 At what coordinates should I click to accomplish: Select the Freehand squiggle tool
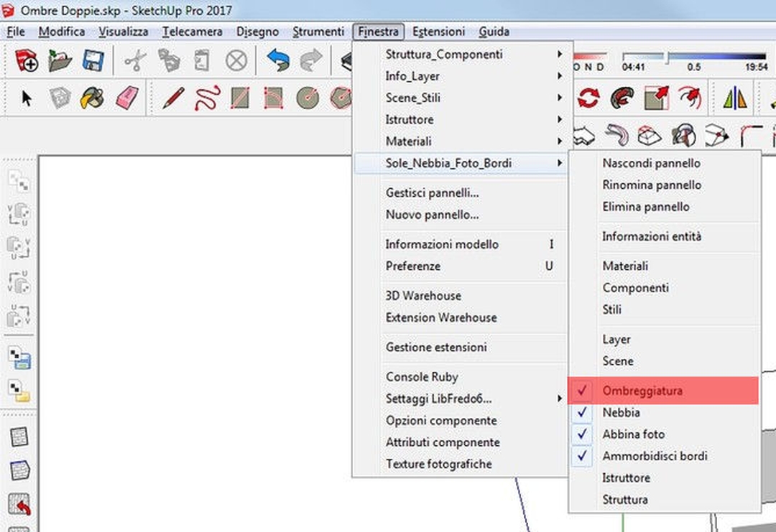[x=208, y=98]
